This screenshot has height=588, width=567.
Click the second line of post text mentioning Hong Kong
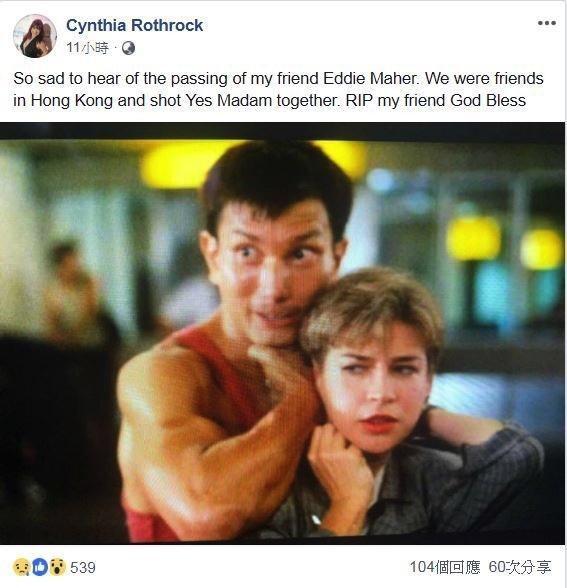click(x=269, y=100)
